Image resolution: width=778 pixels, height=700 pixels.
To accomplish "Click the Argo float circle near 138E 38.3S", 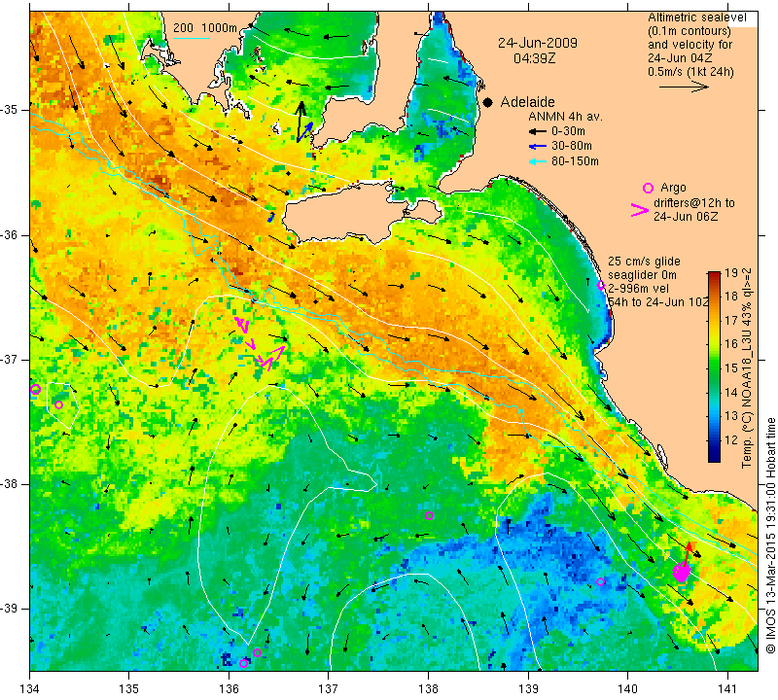I will (430, 515).
